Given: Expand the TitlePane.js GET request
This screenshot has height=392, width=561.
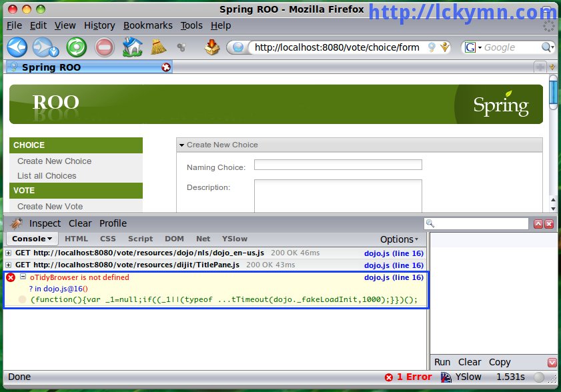Looking at the screenshot, I should coord(8,265).
